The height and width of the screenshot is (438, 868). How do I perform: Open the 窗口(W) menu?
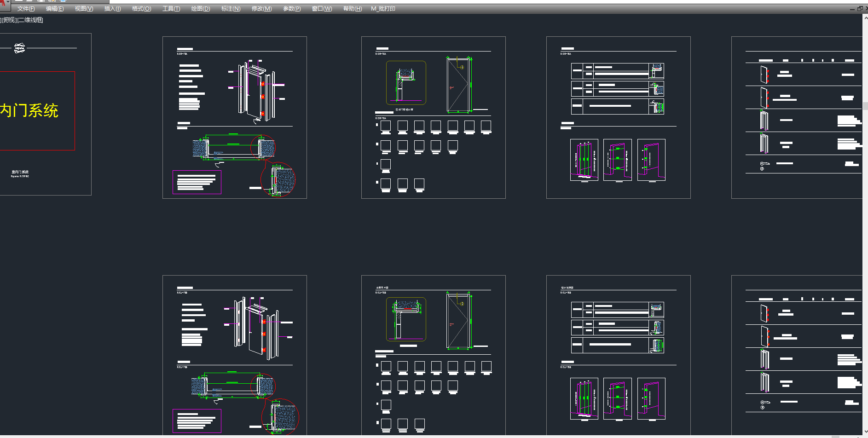tap(322, 9)
